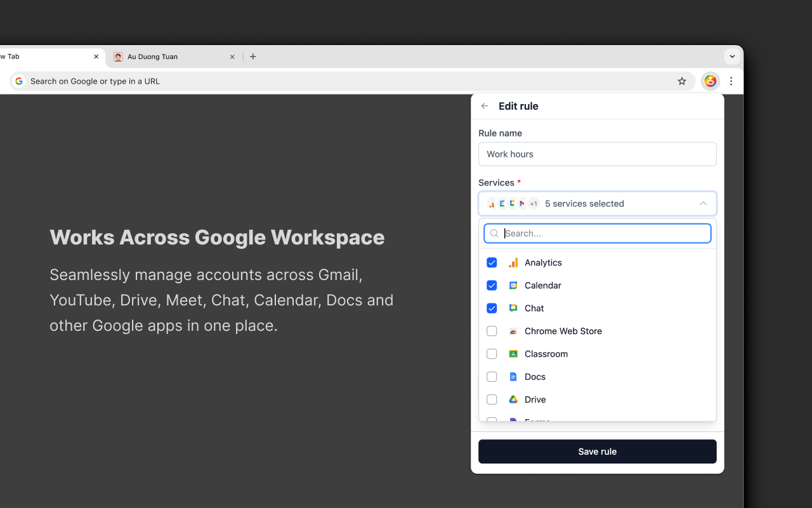Uncheck the Analytics checkbox

pos(492,262)
